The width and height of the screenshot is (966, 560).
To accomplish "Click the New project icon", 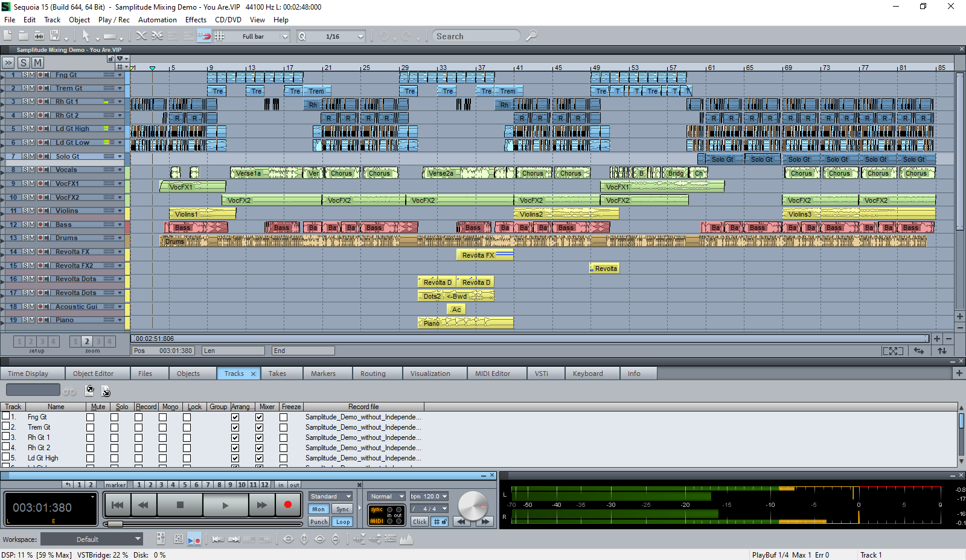I will (x=8, y=36).
